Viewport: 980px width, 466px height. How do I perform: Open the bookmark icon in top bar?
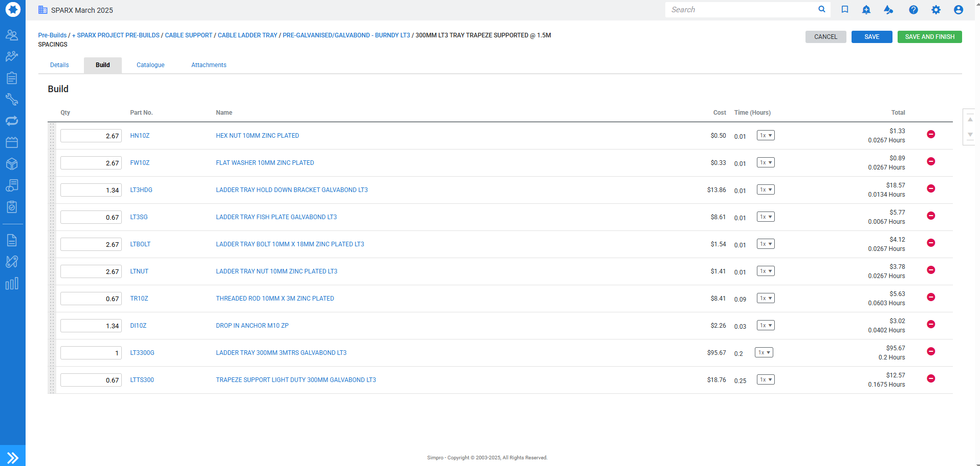[845, 10]
